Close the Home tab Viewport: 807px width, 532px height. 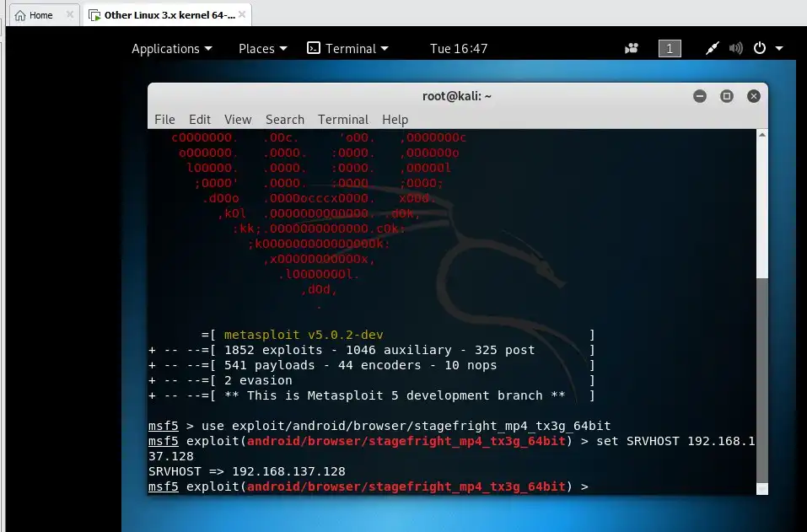(70, 15)
